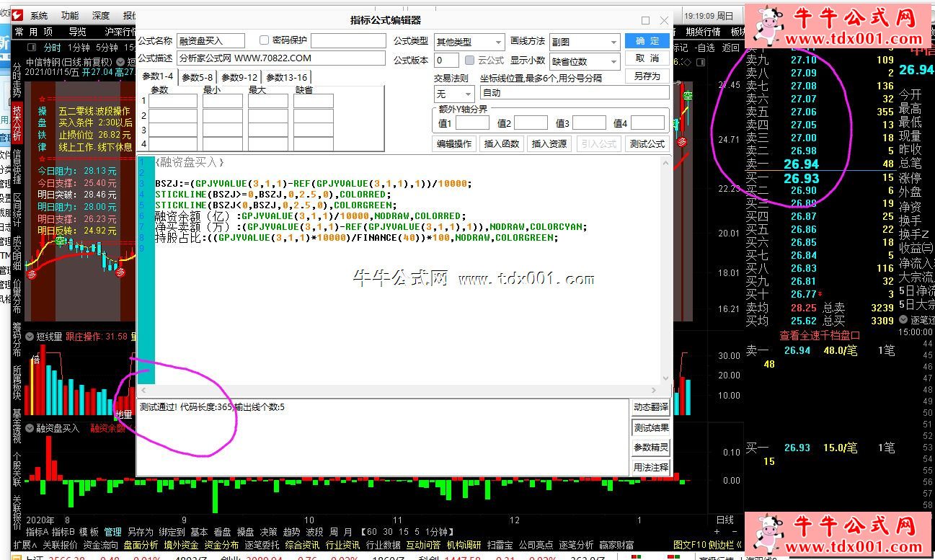Select the 5分钟 chart period
Screen dimensions: 935x560
point(106,48)
